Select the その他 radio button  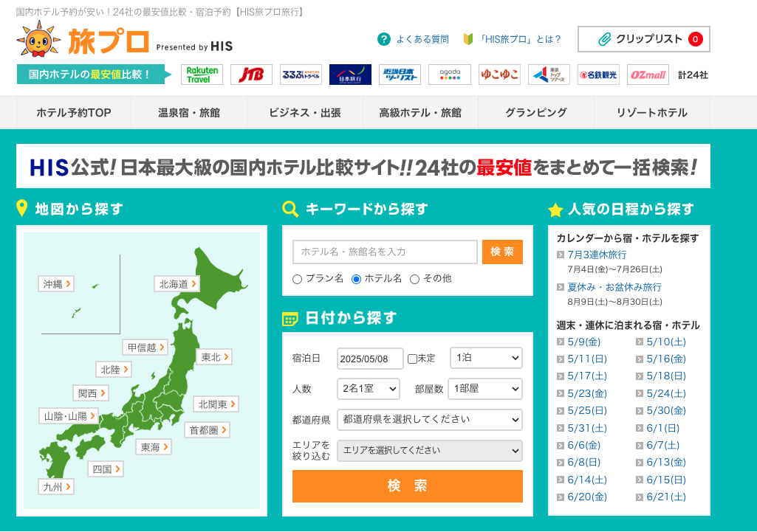[x=414, y=279]
